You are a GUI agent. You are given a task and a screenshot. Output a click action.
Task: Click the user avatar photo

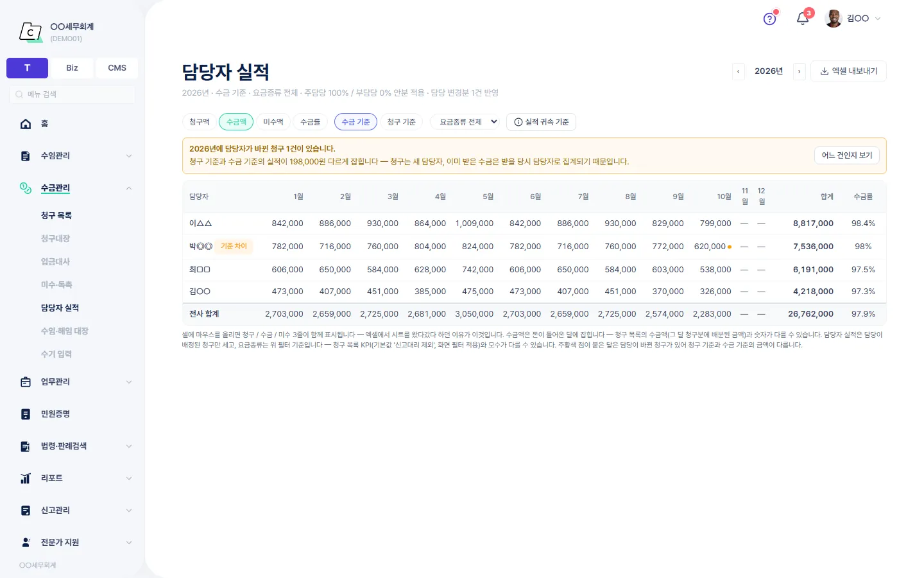click(x=834, y=19)
